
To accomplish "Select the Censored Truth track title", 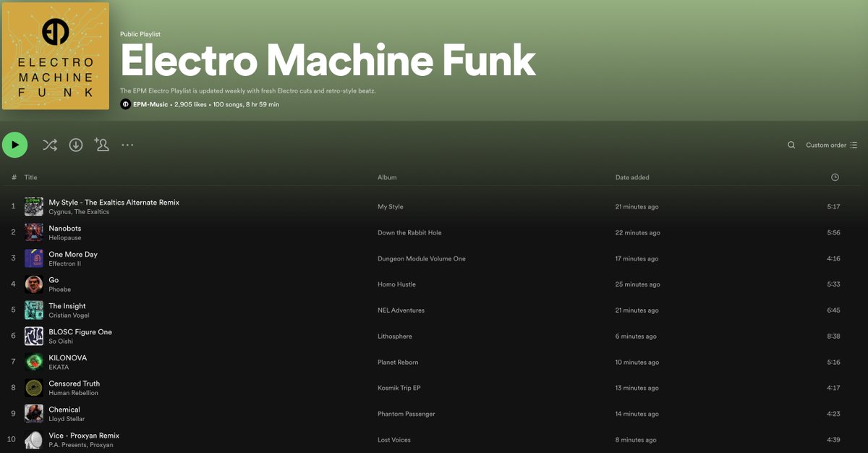I will coord(75,384).
